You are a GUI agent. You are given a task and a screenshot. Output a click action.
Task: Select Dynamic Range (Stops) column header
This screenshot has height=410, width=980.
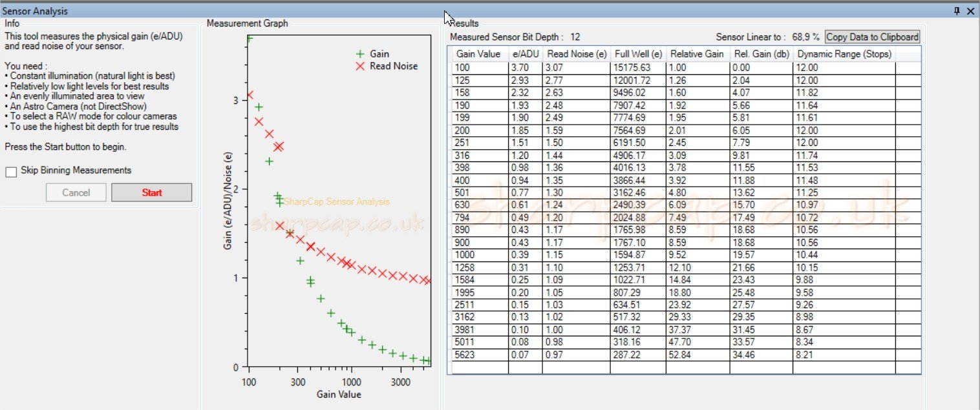[844, 54]
